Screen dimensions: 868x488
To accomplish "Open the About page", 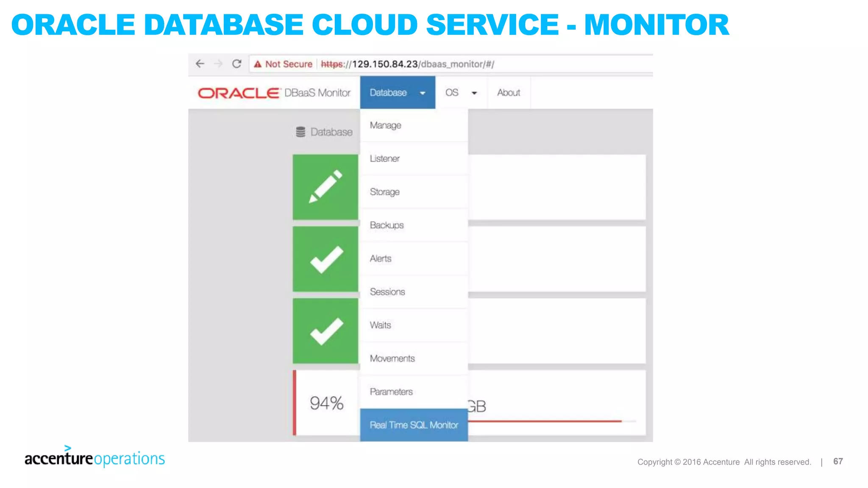I will click(x=509, y=93).
